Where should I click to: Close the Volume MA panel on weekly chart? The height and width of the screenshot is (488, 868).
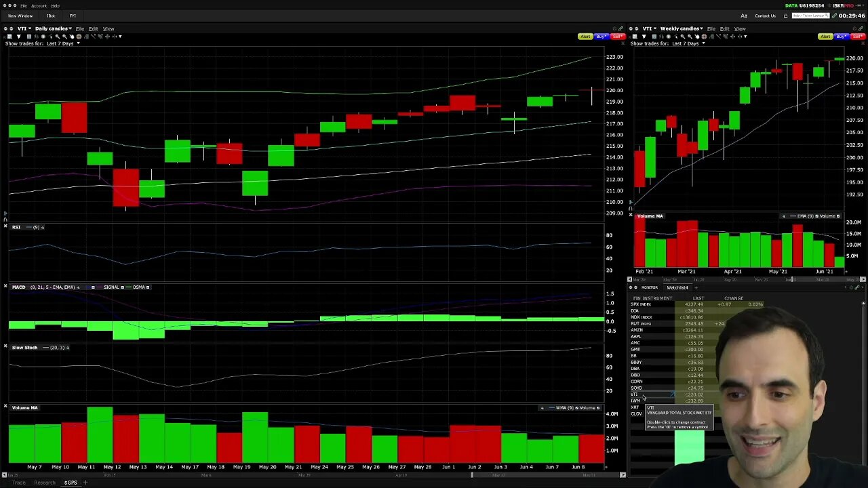tap(631, 215)
